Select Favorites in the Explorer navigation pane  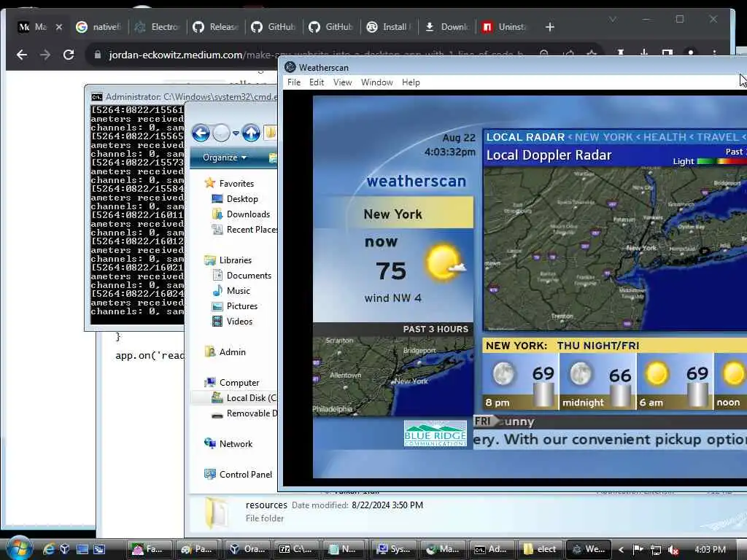[x=236, y=183]
